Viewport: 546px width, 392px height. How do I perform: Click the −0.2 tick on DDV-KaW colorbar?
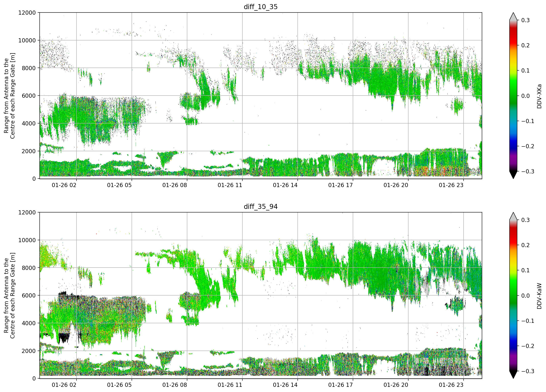(x=528, y=346)
